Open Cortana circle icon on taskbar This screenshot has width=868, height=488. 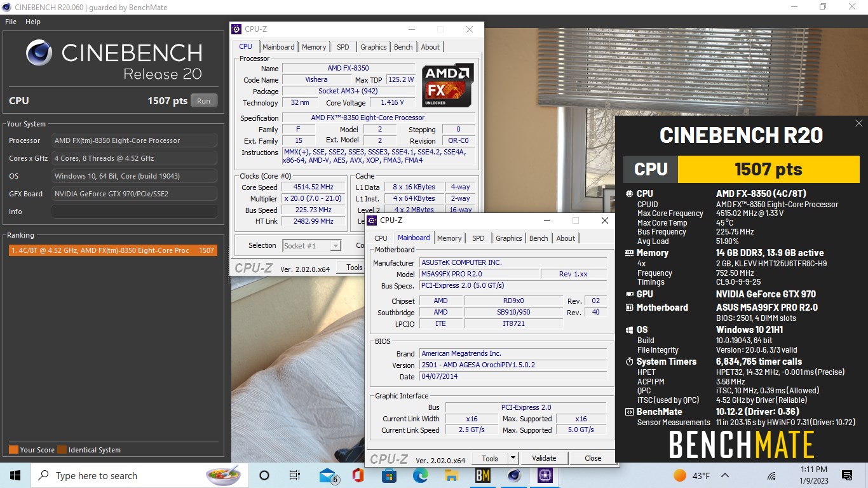coord(264,475)
